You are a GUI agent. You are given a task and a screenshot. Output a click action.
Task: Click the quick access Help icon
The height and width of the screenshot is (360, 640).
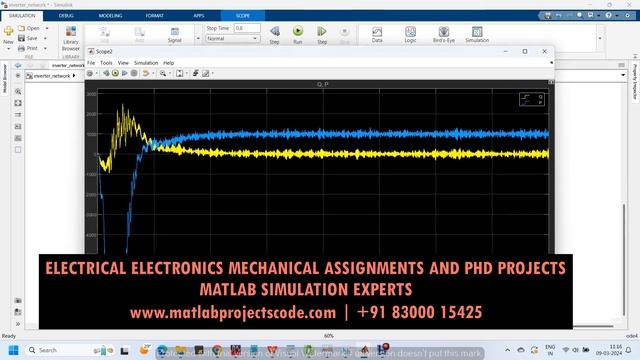coord(609,16)
